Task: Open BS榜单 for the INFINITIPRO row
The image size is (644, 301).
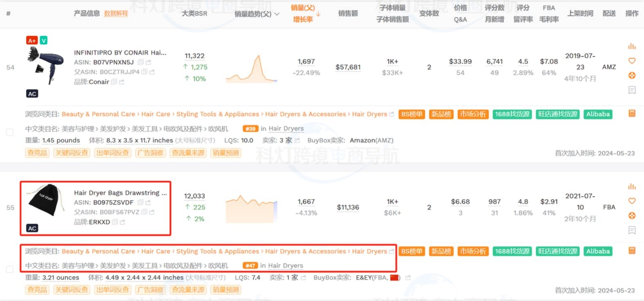Action: tap(412, 114)
